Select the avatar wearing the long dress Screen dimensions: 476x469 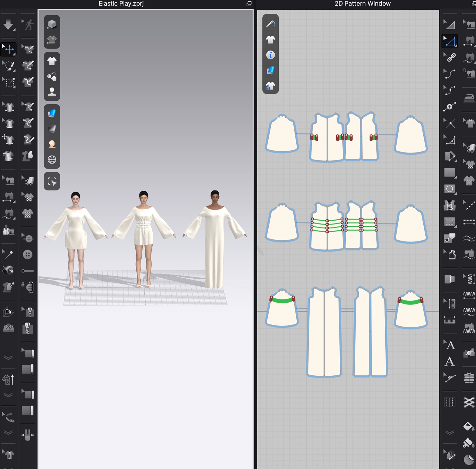point(214,239)
